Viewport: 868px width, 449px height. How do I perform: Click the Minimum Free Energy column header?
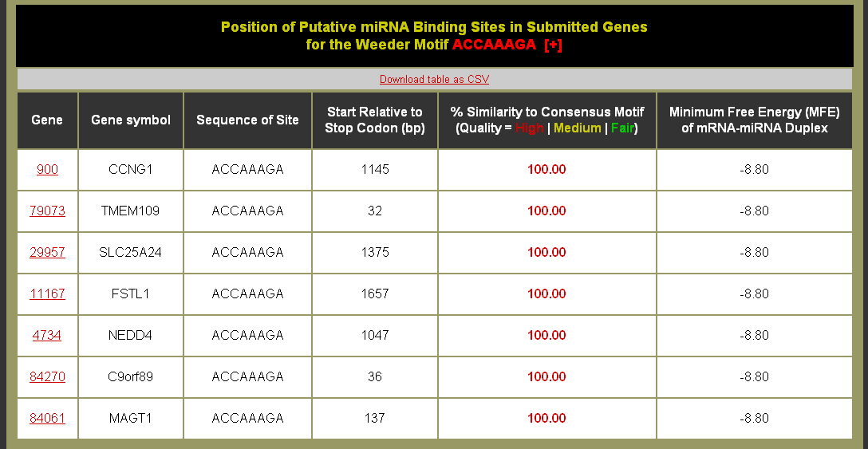754,120
